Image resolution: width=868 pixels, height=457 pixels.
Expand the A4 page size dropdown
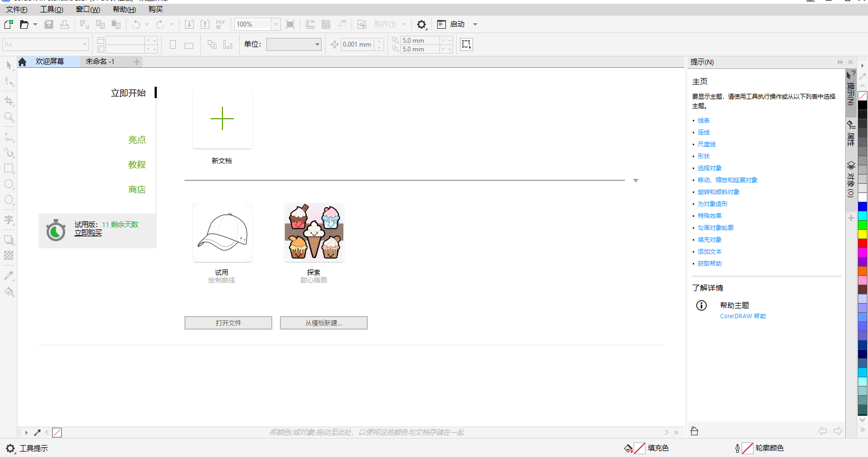coord(85,44)
